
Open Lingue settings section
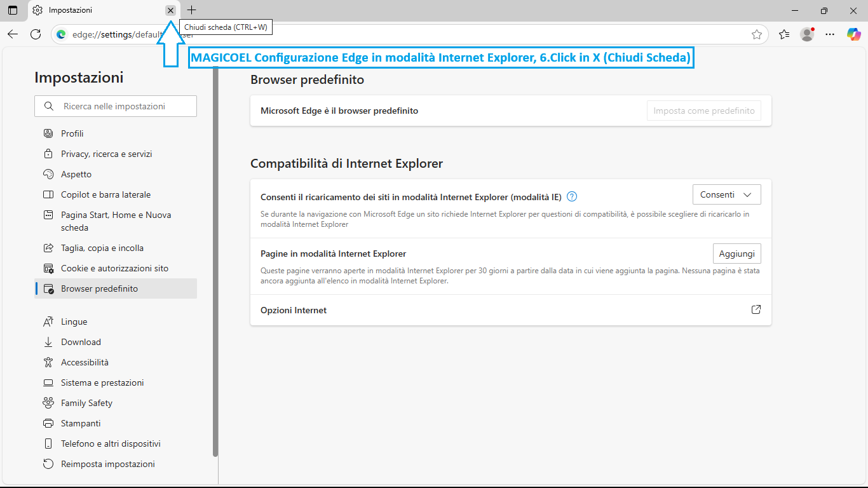(116, 322)
